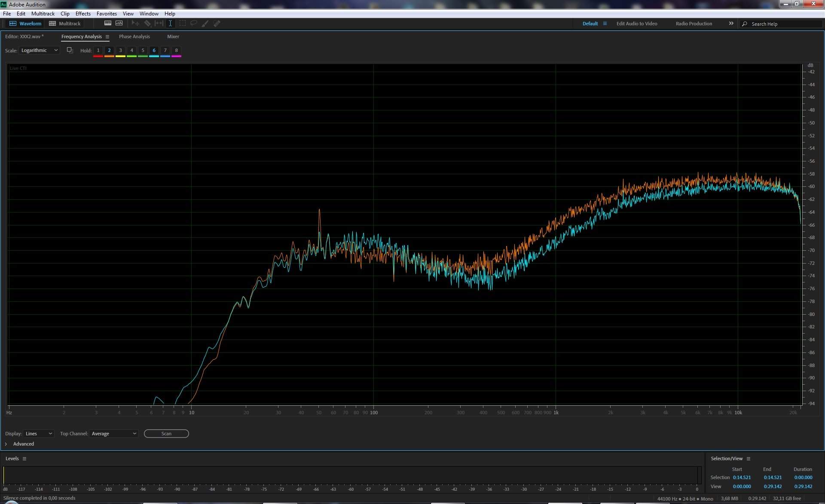Enable Hold button 1
This screenshot has width=825, height=504.
(98, 50)
